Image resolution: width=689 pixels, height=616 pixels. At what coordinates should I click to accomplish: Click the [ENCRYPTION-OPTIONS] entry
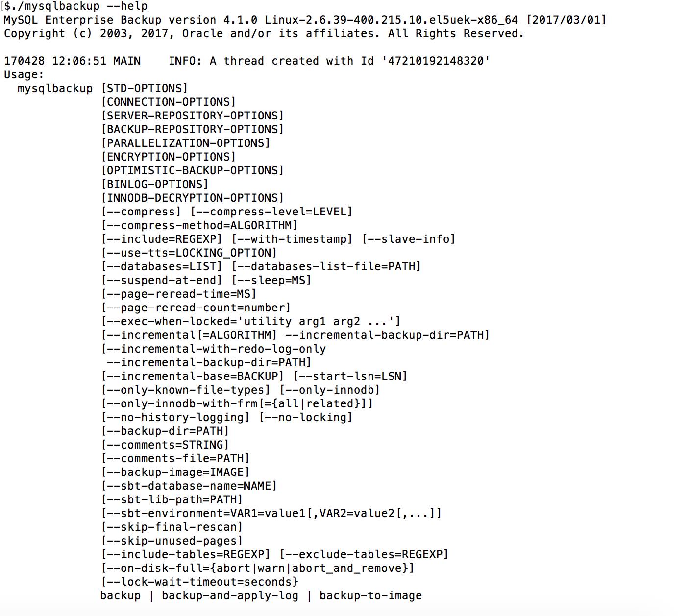[169, 157]
